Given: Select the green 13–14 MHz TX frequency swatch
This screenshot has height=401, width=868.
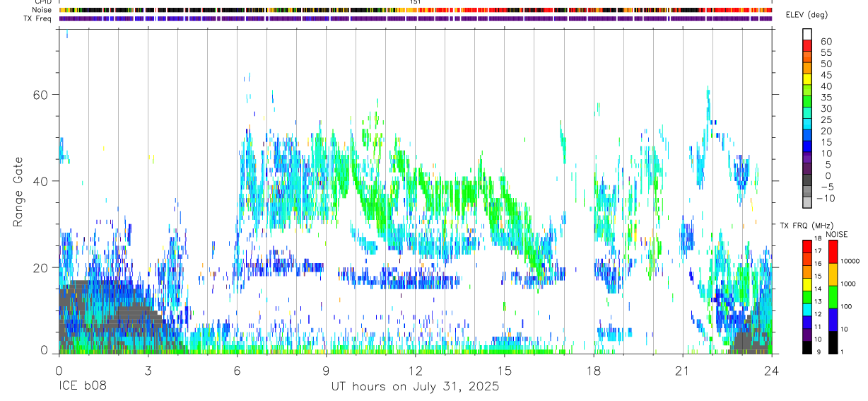Looking at the screenshot, I should pyautogui.click(x=807, y=297).
